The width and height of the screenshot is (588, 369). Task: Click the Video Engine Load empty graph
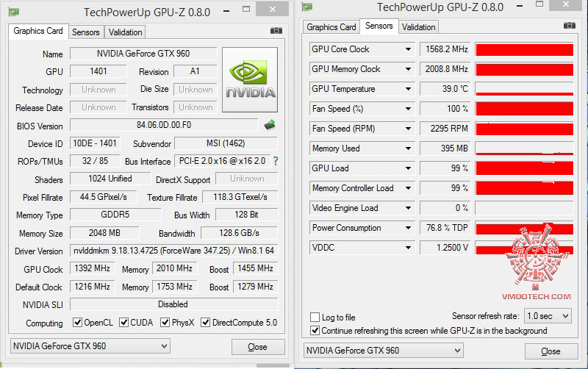(x=524, y=208)
